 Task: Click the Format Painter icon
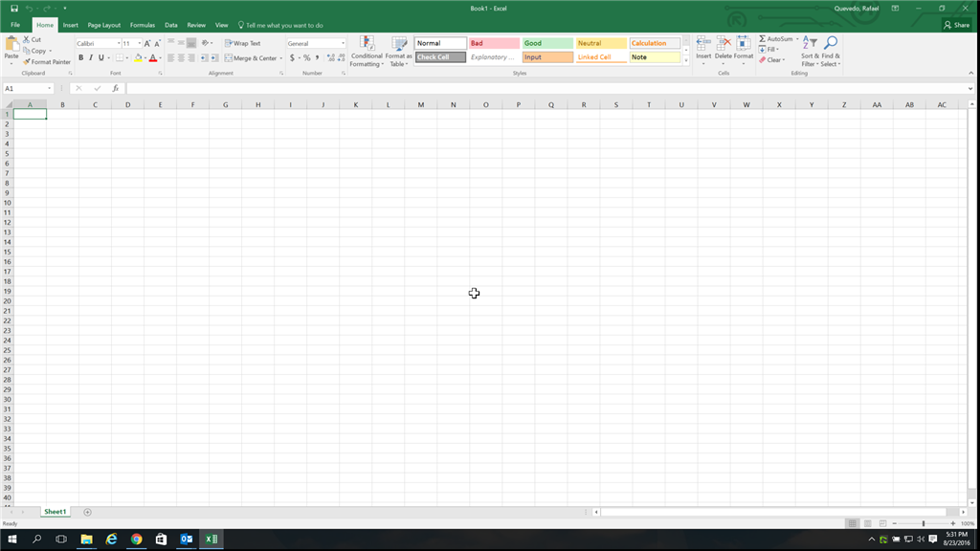pos(27,62)
